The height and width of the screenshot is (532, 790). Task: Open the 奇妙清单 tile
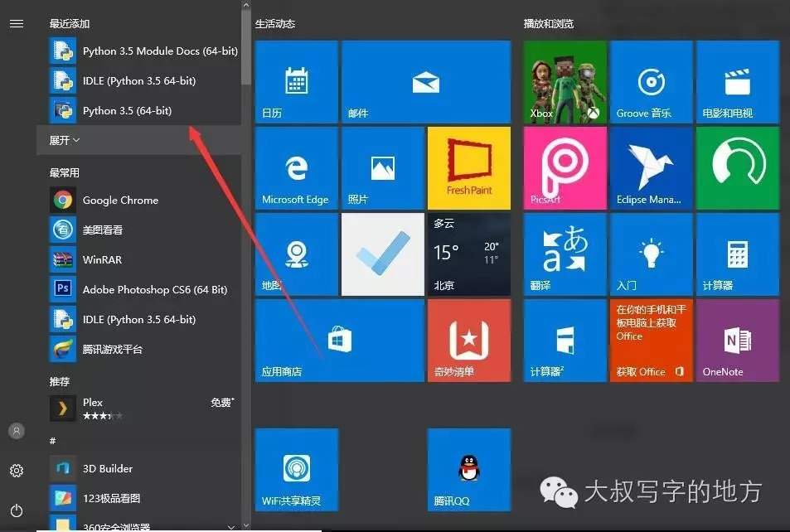(x=469, y=341)
